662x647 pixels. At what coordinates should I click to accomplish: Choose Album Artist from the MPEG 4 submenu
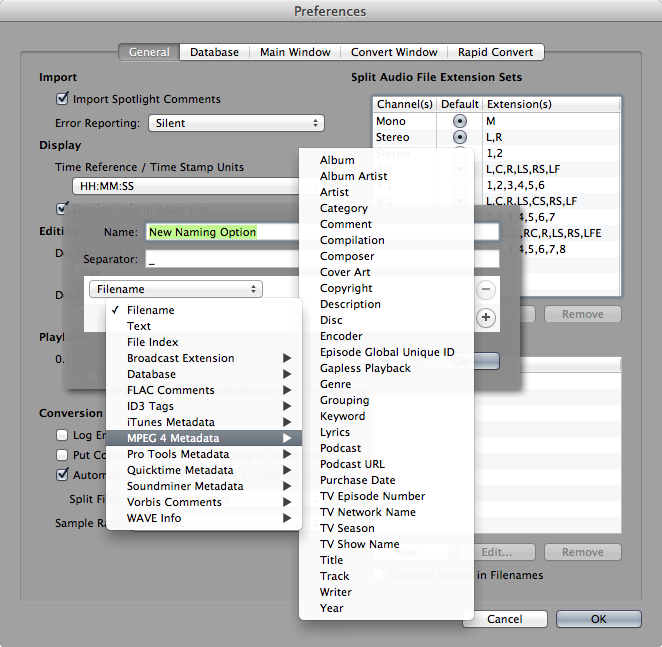click(353, 176)
